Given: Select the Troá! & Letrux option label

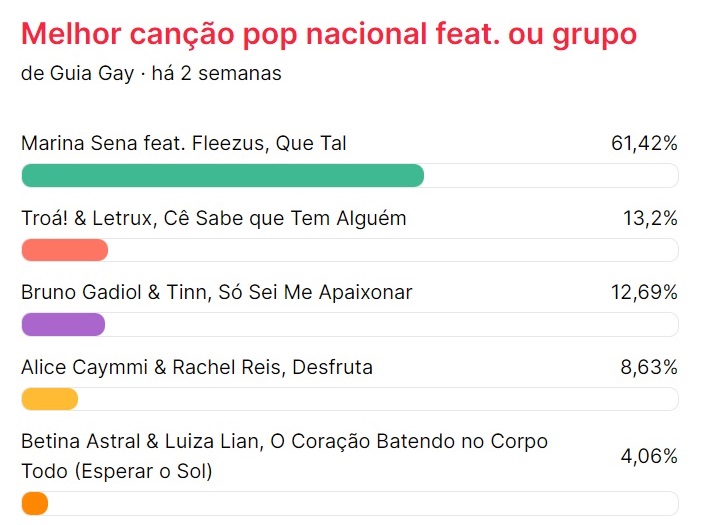Looking at the screenshot, I should [213, 218].
